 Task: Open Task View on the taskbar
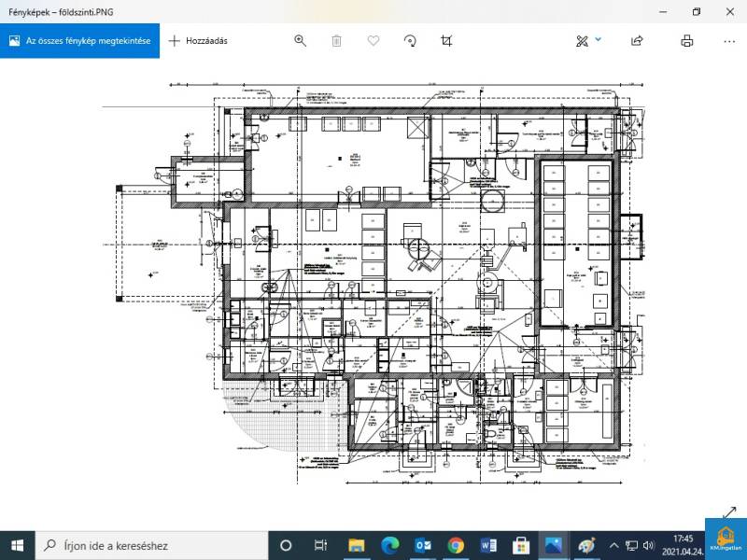(x=320, y=545)
